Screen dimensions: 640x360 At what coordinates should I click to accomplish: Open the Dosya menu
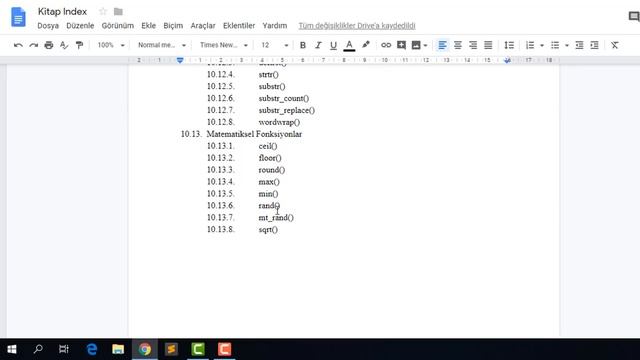pyautogui.click(x=48, y=26)
